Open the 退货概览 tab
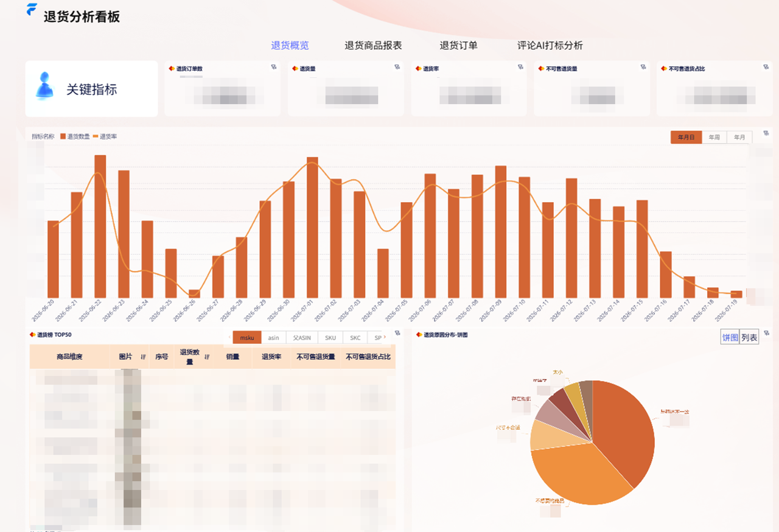Viewport: 779px width, 532px height. tap(290, 46)
